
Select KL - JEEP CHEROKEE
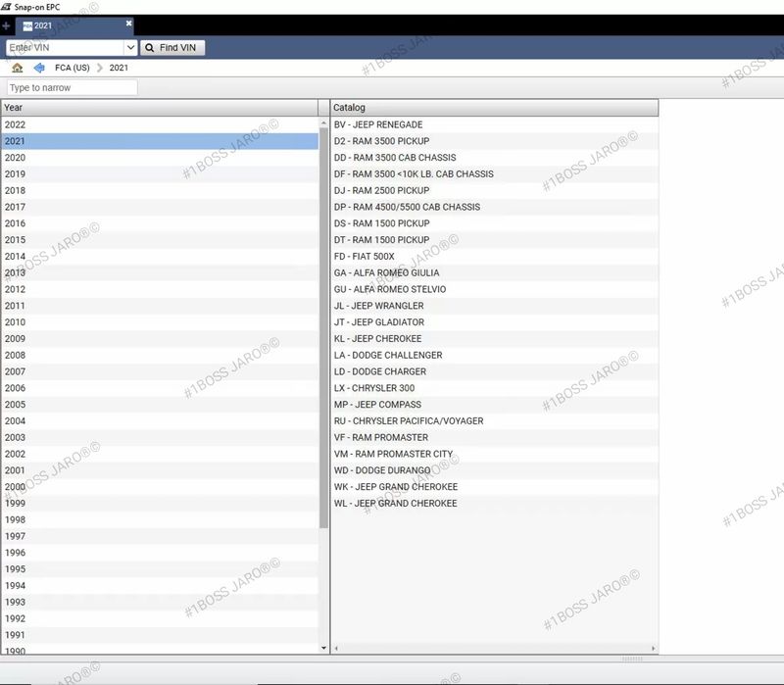pyautogui.click(x=494, y=338)
